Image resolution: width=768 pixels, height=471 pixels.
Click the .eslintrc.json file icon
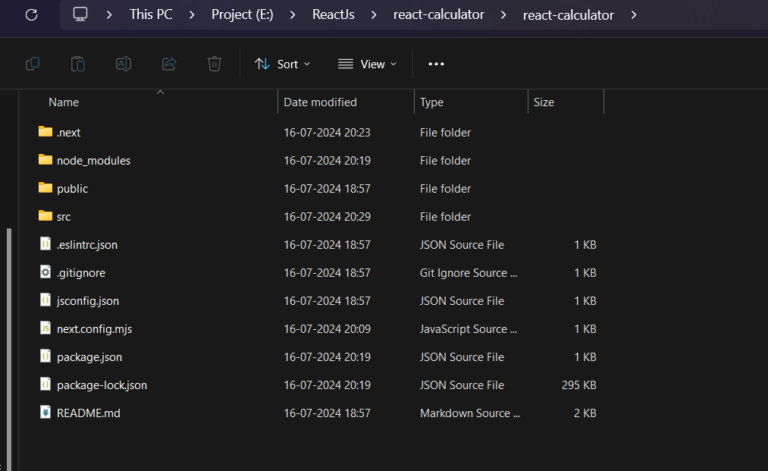point(46,243)
